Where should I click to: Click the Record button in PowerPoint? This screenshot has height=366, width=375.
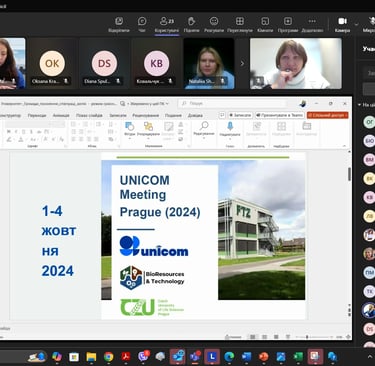240,115
